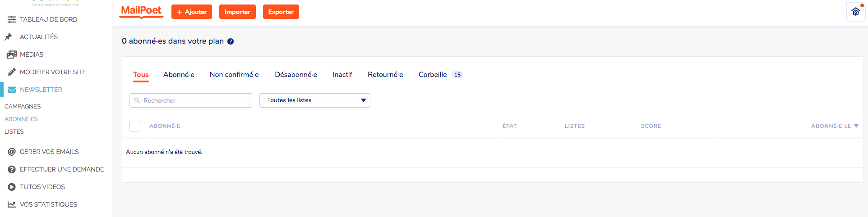This screenshot has width=868, height=217.
Task: Click the Médias gallery icon
Action: (x=12, y=54)
